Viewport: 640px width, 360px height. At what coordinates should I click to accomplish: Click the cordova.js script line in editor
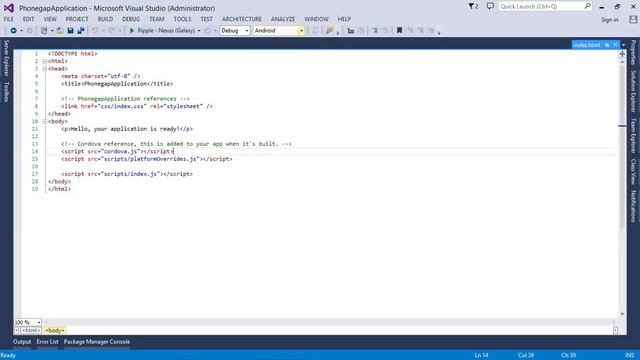118,151
